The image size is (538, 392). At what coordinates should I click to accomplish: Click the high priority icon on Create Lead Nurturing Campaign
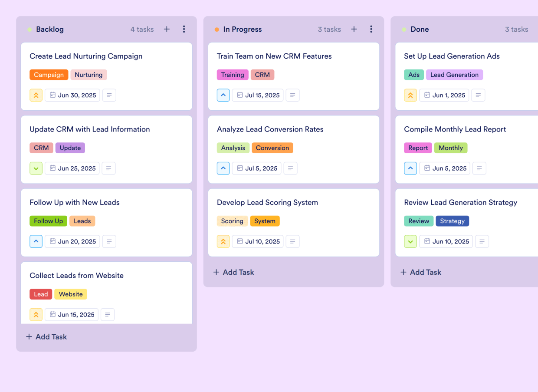pyautogui.click(x=36, y=95)
